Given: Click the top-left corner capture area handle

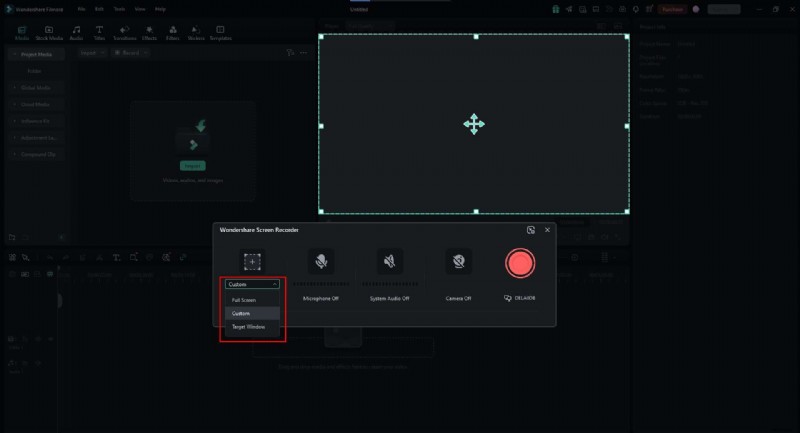Looking at the screenshot, I should click(321, 37).
